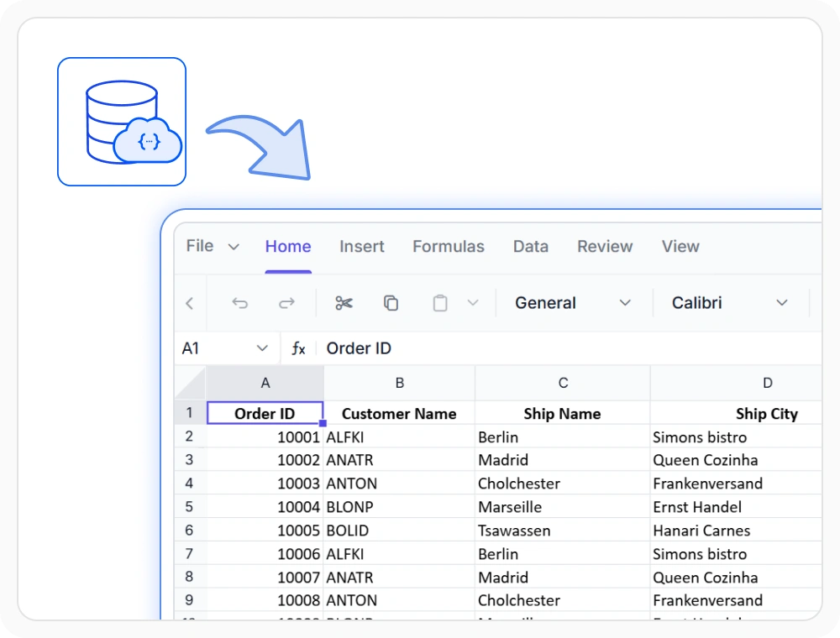Expand the A1 name box dropdown

[262, 348]
